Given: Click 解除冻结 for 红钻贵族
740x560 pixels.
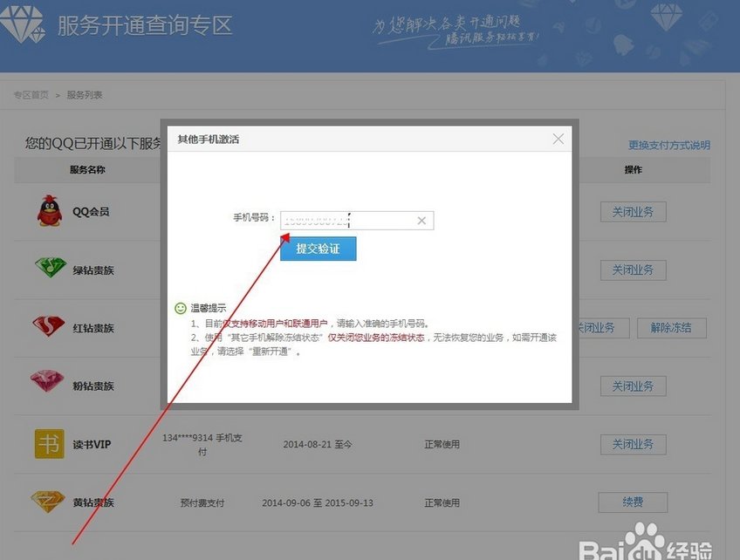Looking at the screenshot, I should click(671, 327).
